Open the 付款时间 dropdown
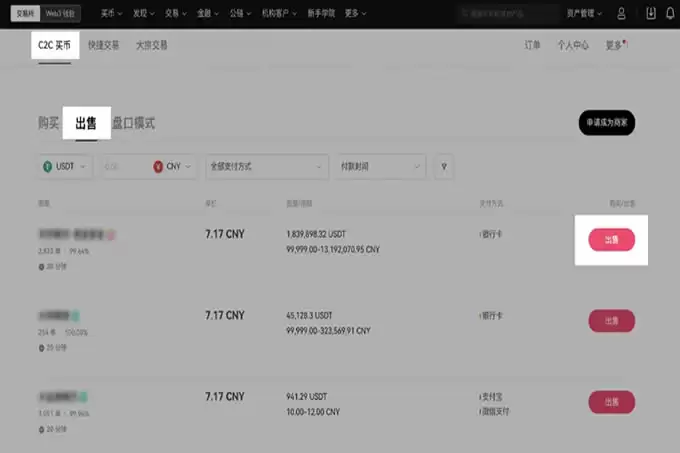 pos(381,166)
